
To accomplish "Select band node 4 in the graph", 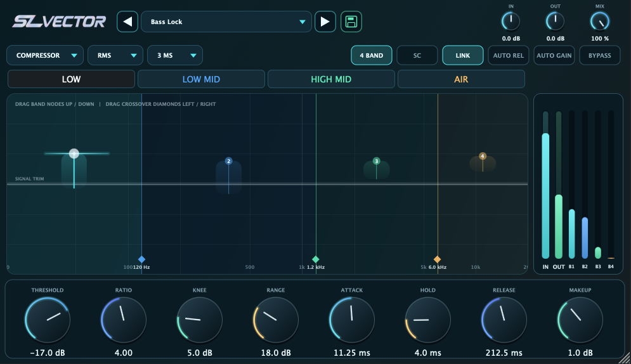I will [483, 156].
